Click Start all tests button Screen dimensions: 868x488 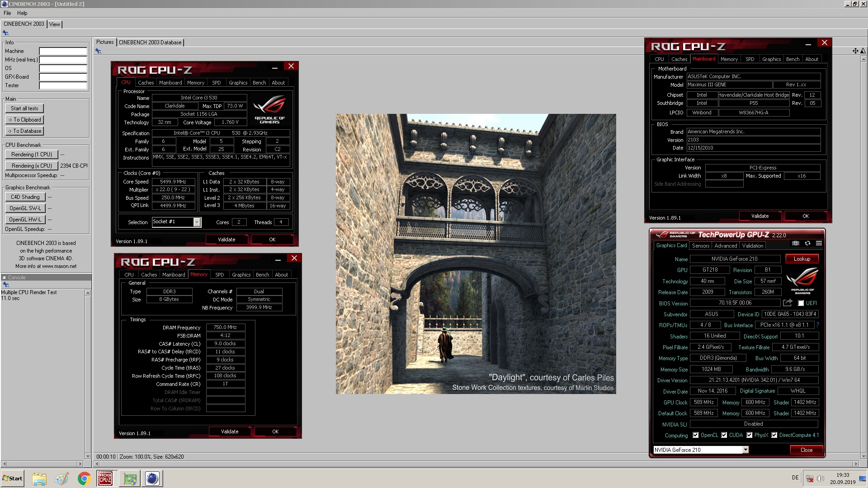[x=24, y=108]
